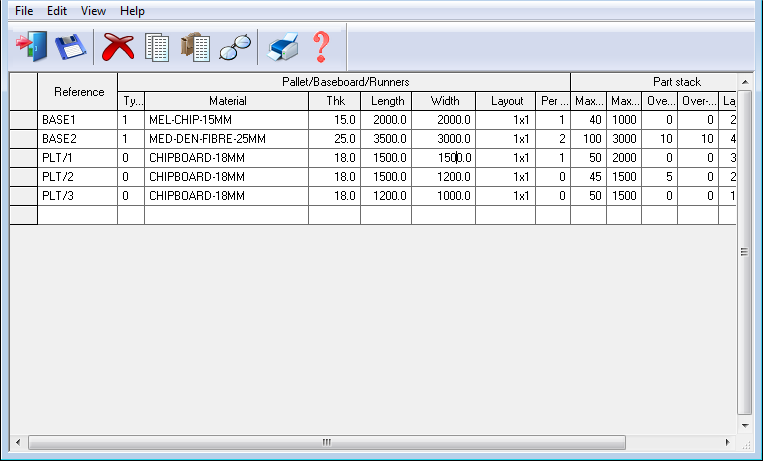
Task: Click the Per ... column header
Action: [x=553, y=101]
